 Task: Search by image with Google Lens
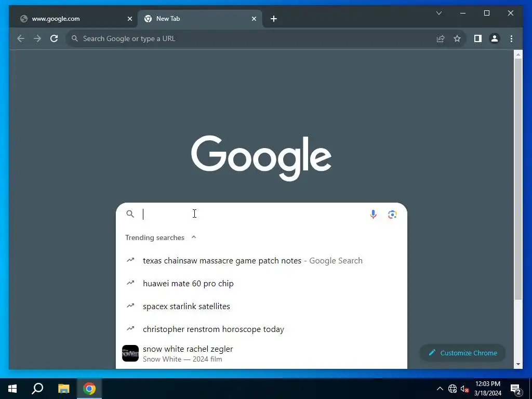click(x=392, y=214)
